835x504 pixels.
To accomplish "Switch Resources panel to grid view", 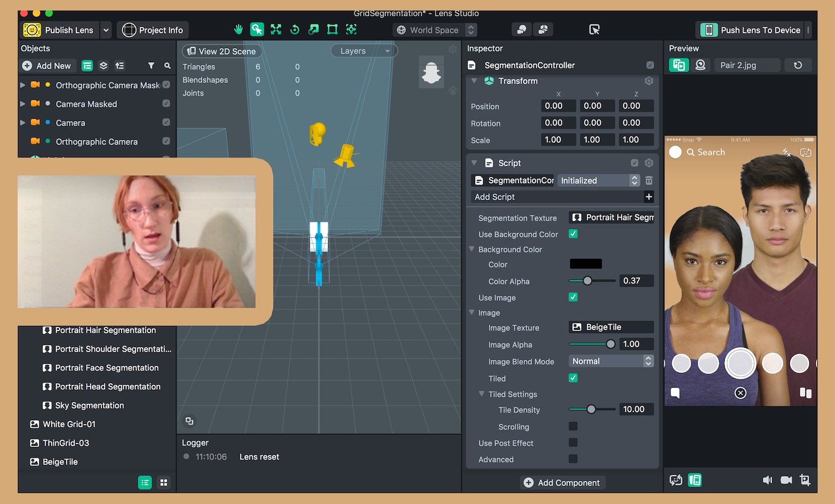I will tap(164, 483).
